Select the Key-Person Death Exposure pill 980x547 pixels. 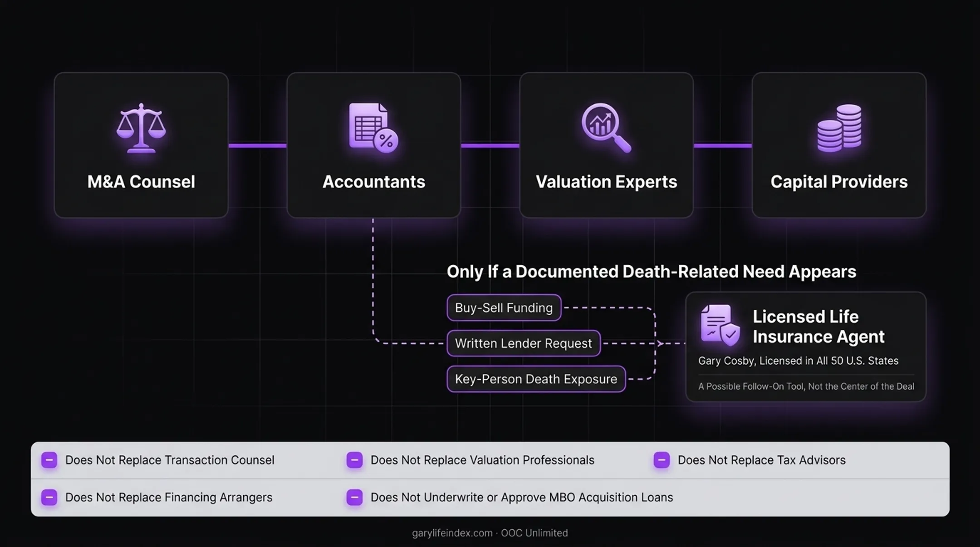point(536,379)
